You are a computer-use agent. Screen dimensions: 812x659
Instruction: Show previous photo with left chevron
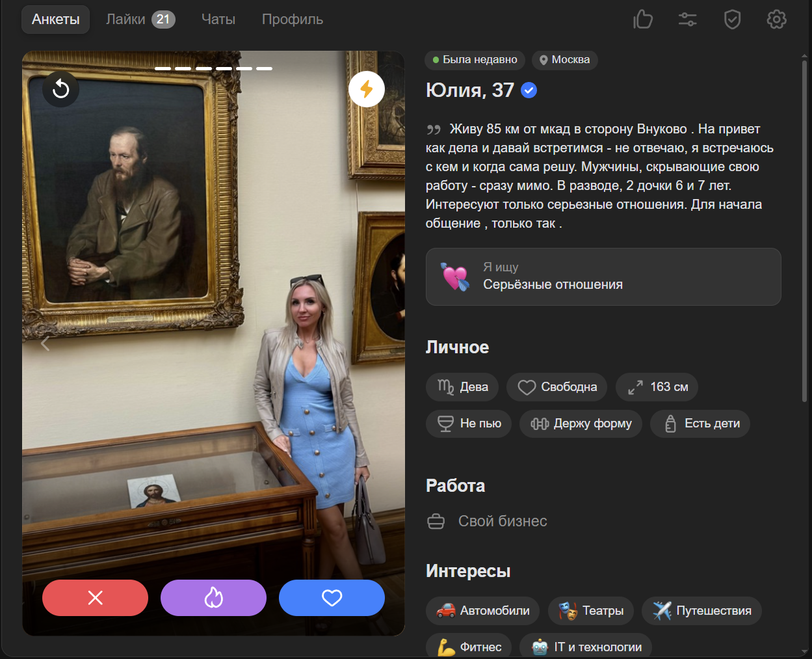click(x=46, y=343)
